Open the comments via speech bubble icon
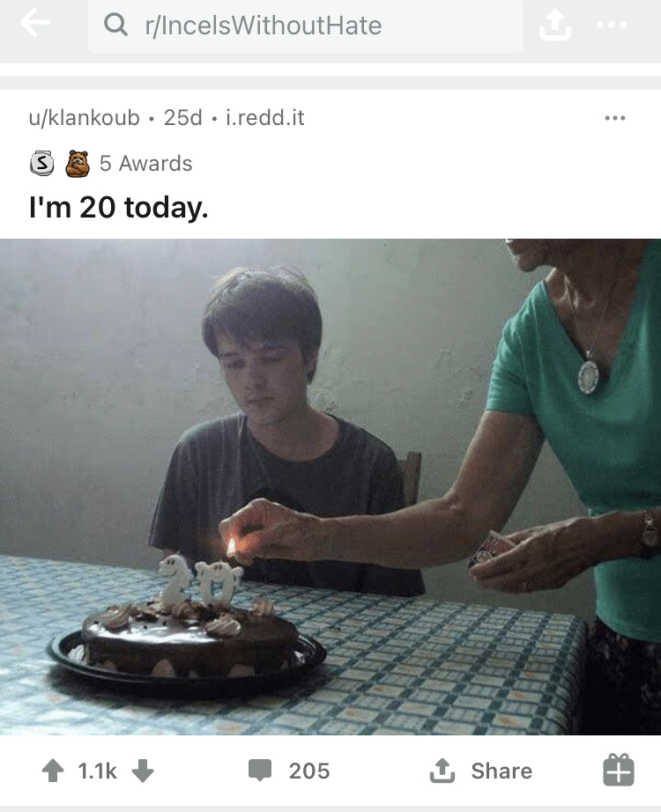661x812 pixels. click(260, 770)
